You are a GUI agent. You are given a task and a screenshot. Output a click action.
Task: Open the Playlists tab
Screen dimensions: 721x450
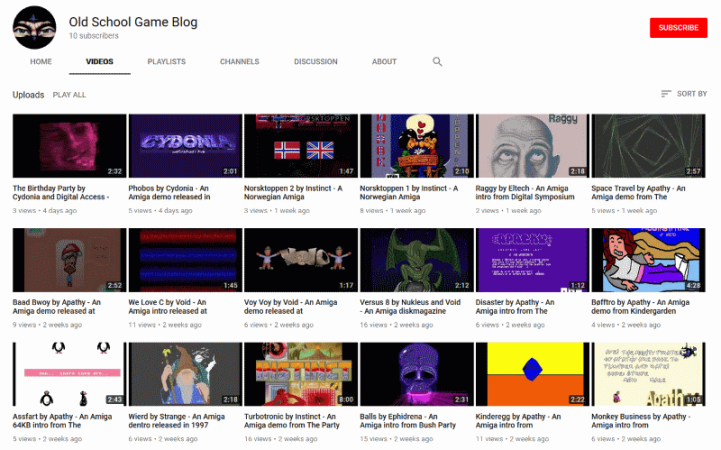[166, 62]
